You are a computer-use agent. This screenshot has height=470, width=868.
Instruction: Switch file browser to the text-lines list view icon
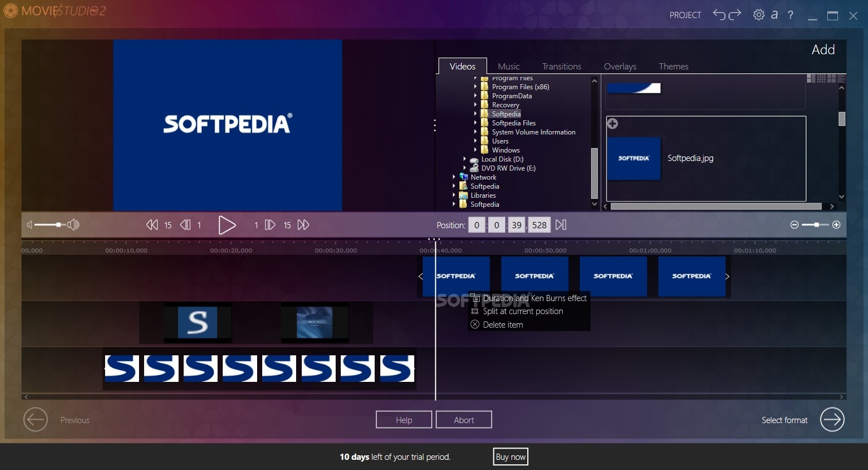[841, 79]
